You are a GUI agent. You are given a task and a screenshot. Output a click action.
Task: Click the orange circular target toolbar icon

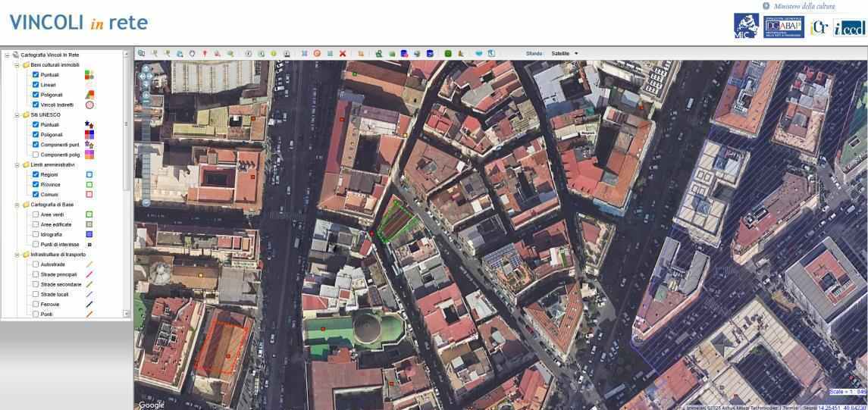pyautogui.click(x=317, y=54)
